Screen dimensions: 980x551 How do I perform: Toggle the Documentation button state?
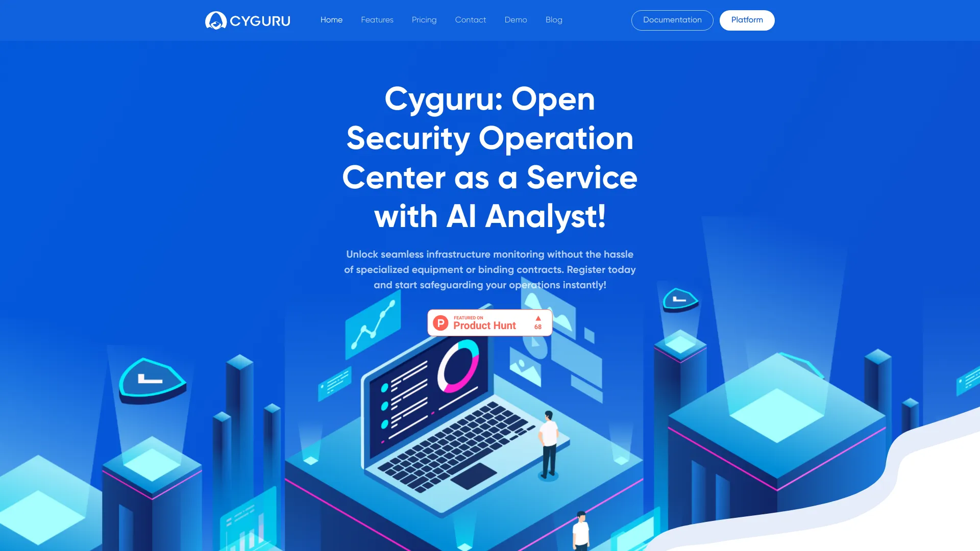672,20
